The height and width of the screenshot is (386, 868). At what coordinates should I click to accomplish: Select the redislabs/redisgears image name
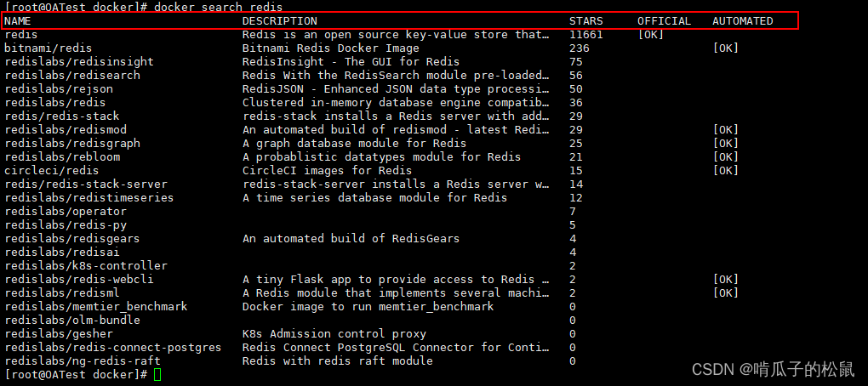point(72,238)
